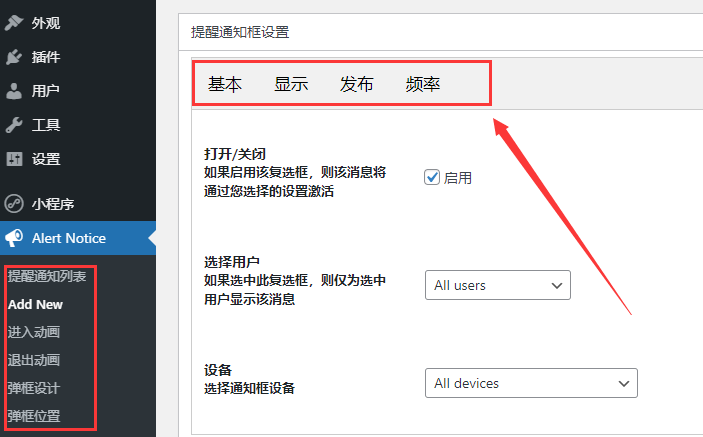Open the 弹框位置 submenu page

point(34,416)
